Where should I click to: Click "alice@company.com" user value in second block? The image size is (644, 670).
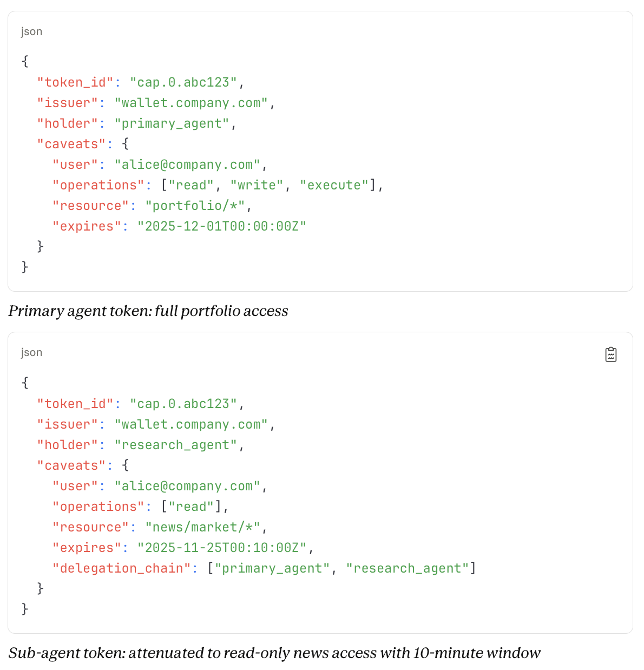click(x=187, y=486)
